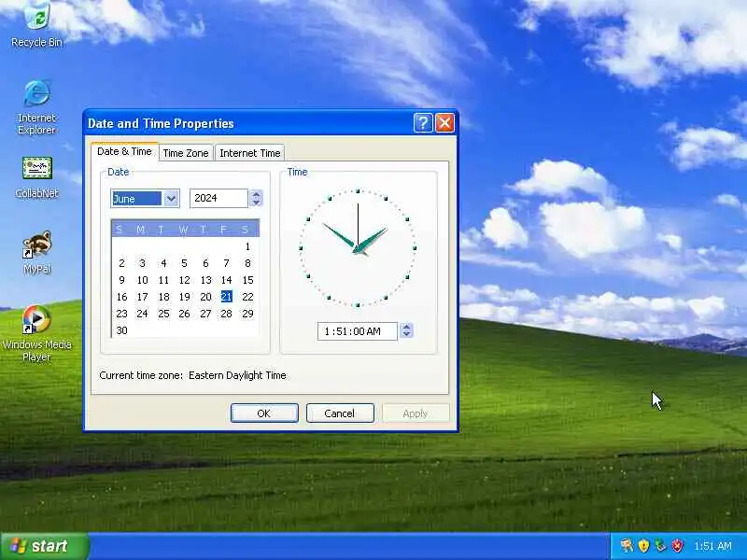This screenshot has height=560, width=747.
Task: Select day 14 in the calendar
Action: (x=226, y=280)
